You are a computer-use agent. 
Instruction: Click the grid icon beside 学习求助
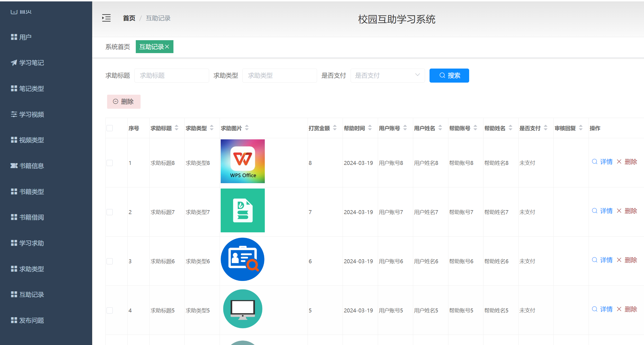pyautogui.click(x=14, y=243)
